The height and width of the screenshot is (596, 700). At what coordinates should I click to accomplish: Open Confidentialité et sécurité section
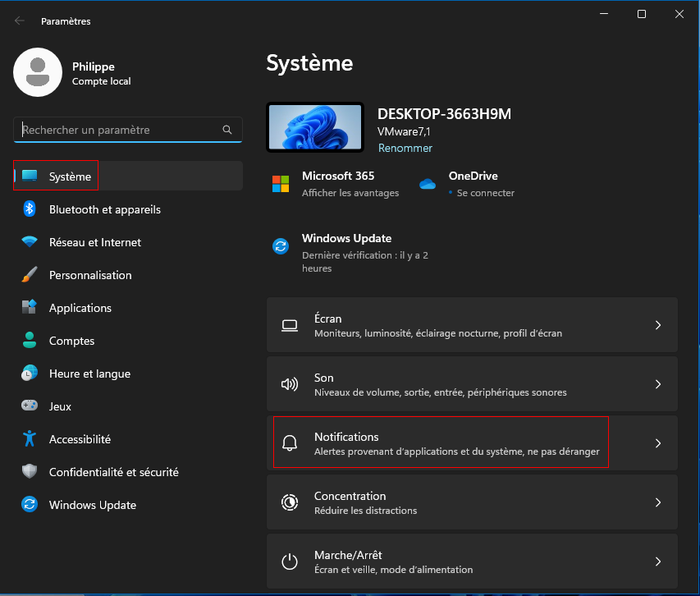(x=128, y=472)
